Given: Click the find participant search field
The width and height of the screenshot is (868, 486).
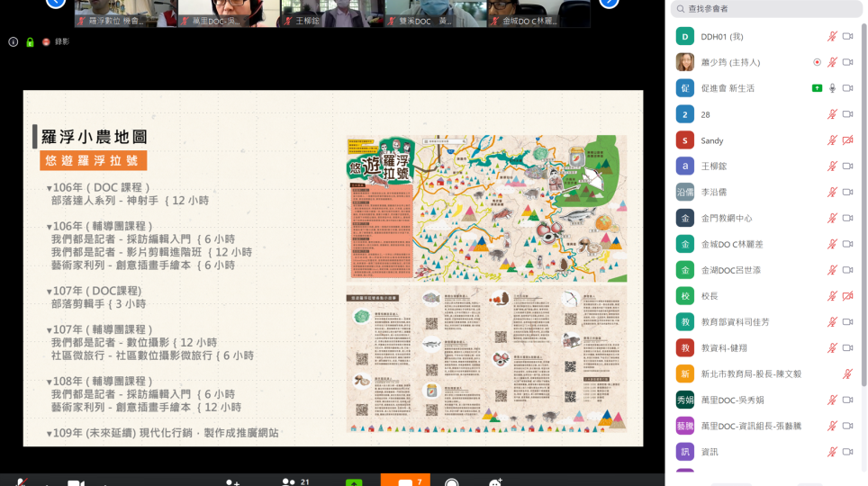Looking at the screenshot, I should 765,9.
